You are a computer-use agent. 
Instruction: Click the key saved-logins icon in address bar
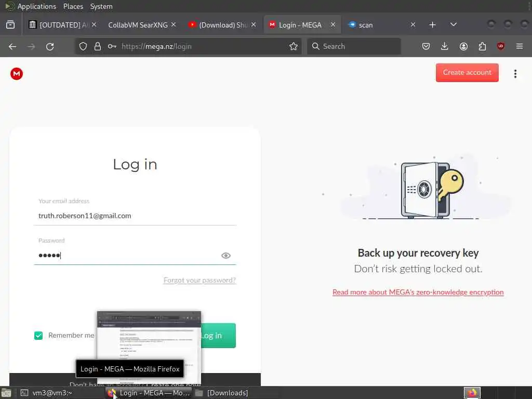pos(112,46)
